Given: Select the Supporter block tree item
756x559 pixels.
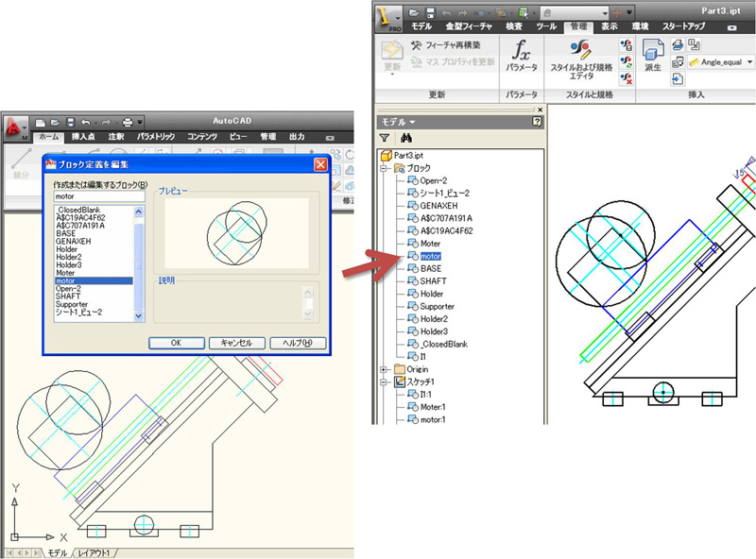Looking at the screenshot, I should click(x=438, y=306).
